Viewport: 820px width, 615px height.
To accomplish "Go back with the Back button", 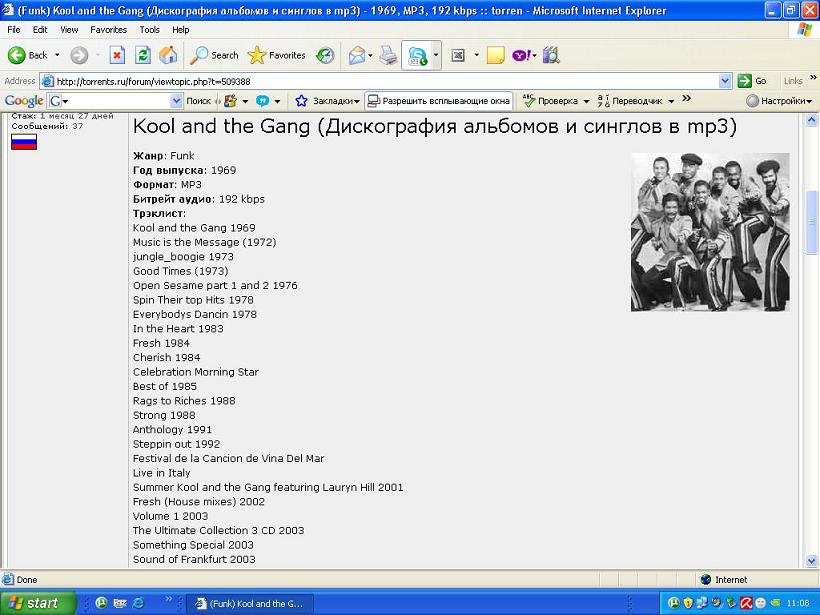I will [x=28, y=55].
